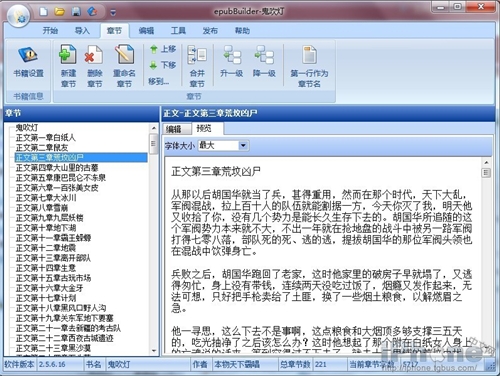Image resolution: width=500 pixels, height=376 pixels.
Task: Select chapter 正文第八章雪崩
Action: [x=42, y=208]
